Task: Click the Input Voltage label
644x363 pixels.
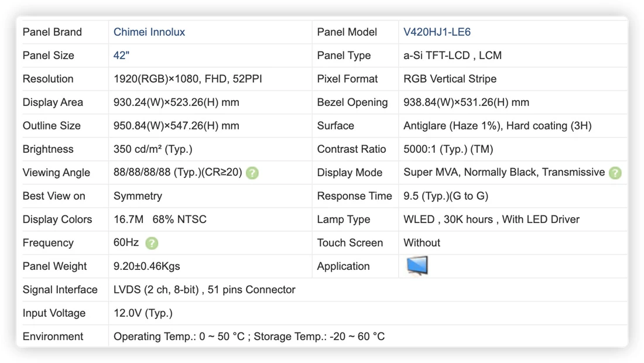Action: pyautogui.click(x=54, y=313)
